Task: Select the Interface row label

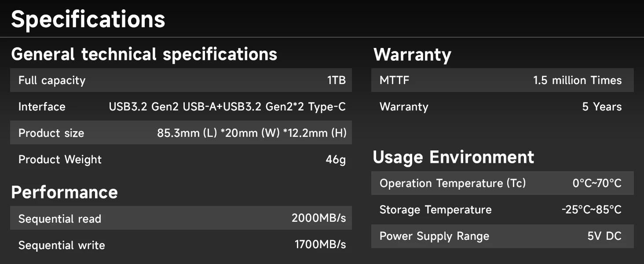Action: [42, 107]
